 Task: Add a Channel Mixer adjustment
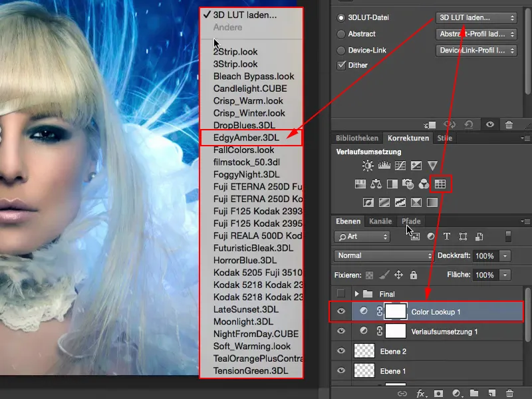(424, 184)
